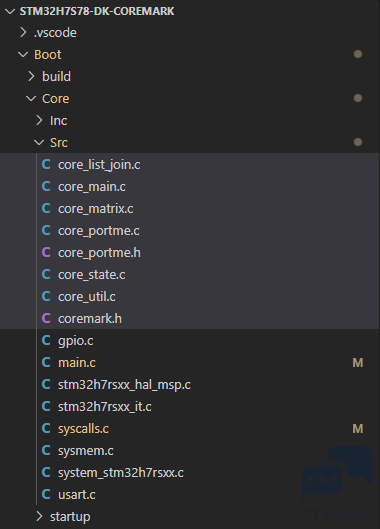Expand the build folder chevron

[x=31, y=77]
